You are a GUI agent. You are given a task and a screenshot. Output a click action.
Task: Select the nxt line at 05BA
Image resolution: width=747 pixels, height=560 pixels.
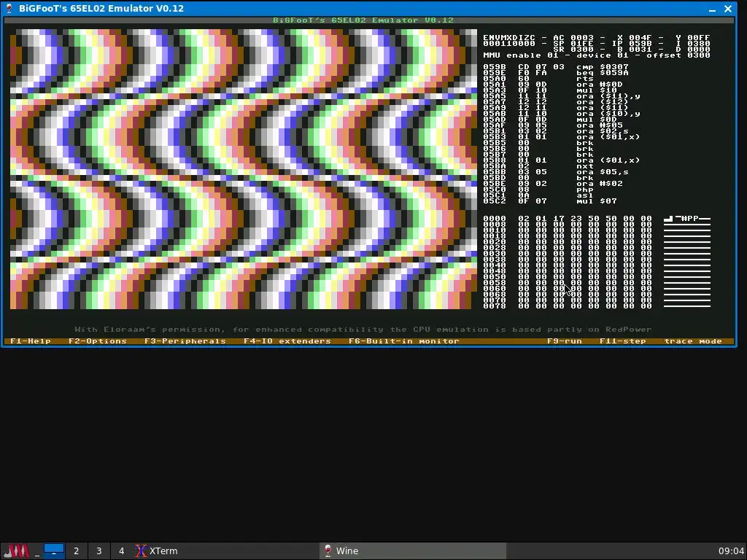538,166
